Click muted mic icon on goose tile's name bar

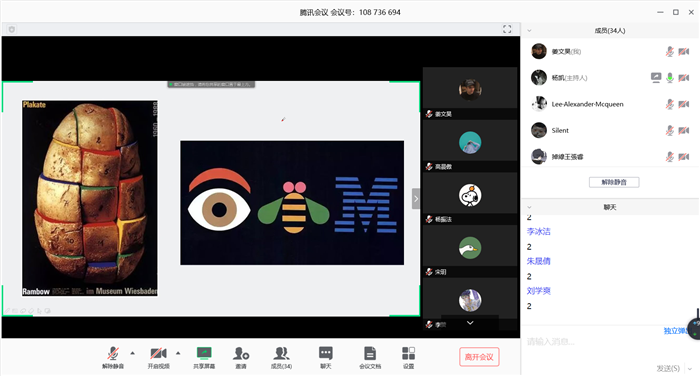[x=429, y=272]
